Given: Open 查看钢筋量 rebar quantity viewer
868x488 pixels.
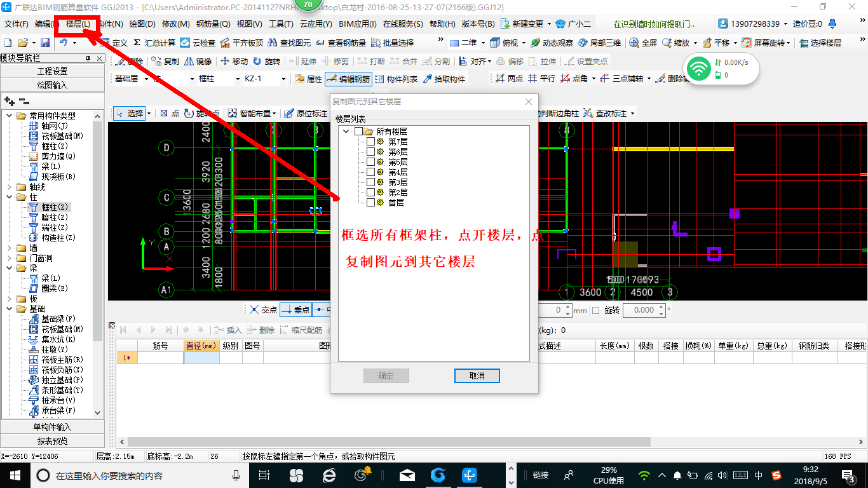Looking at the screenshot, I should [341, 43].
